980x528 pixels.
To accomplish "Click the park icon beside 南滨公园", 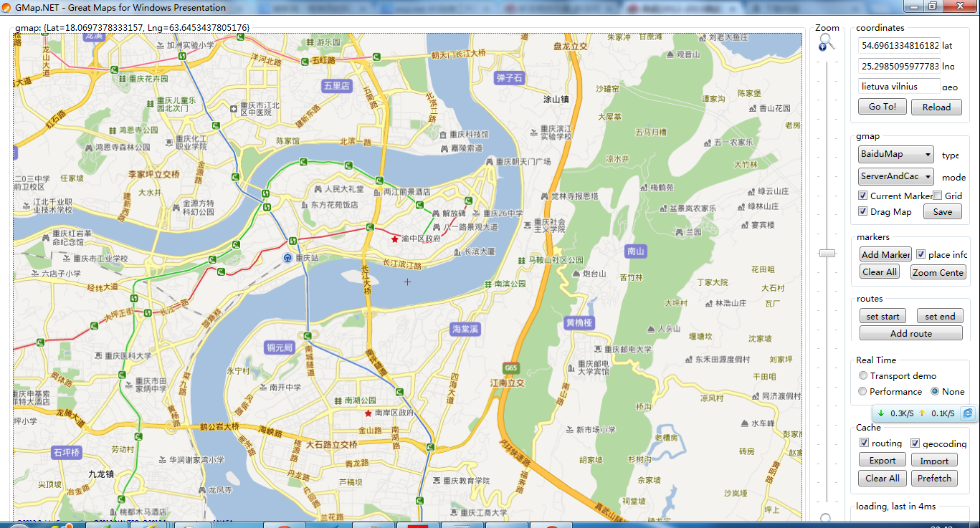I will pos(487,284).
